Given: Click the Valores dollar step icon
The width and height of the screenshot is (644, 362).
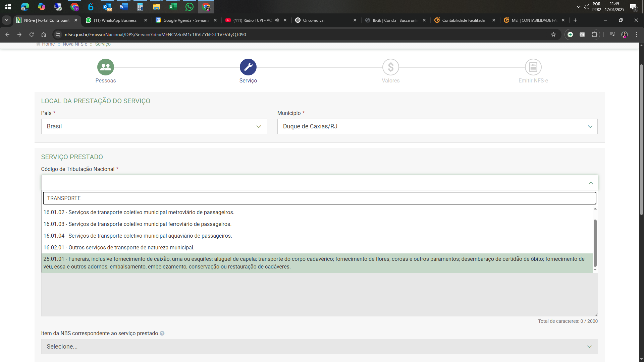Looking at the screenshot, I should (391, 67).
